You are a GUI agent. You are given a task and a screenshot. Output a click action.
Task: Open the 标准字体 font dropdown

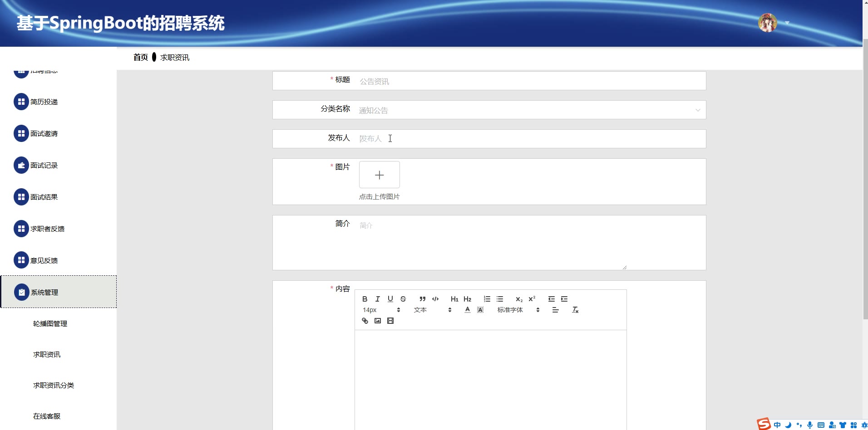518,310
